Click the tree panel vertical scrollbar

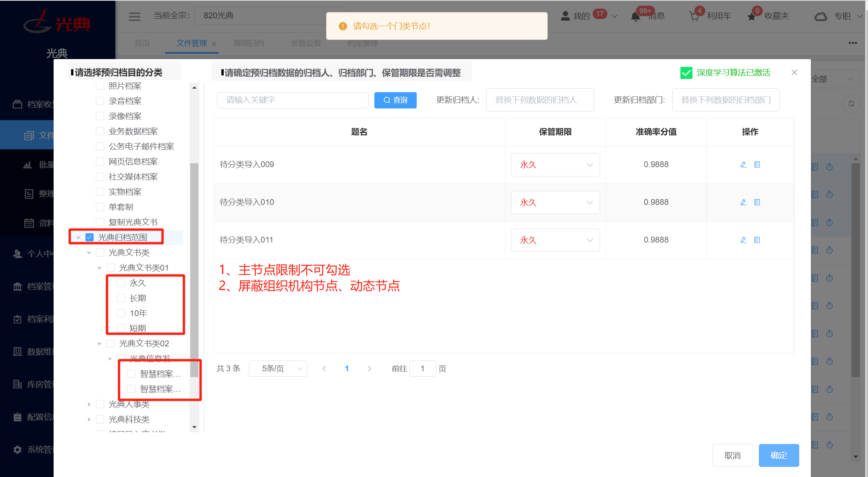click(x=194, y=270)
